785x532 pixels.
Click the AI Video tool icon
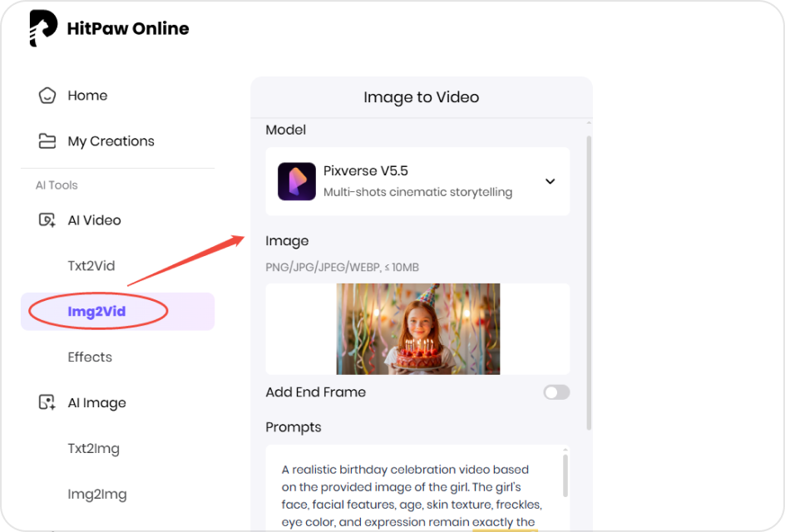coord(47,219)
